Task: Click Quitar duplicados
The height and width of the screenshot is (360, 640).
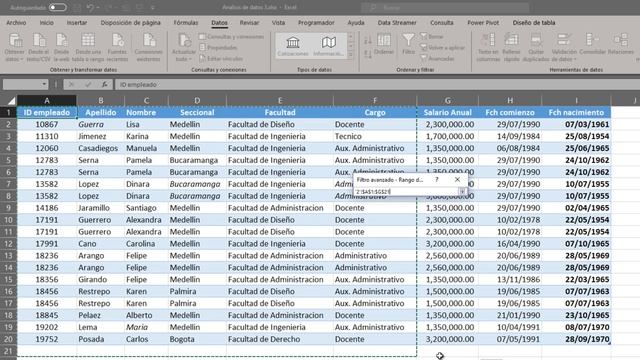Action: click(536, 48)
